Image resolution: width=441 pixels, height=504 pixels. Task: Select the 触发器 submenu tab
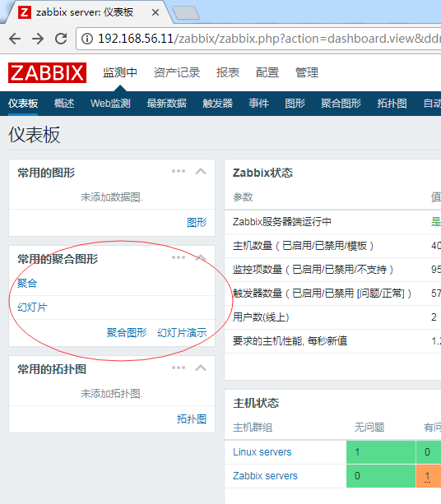click(x=217, y=104)
